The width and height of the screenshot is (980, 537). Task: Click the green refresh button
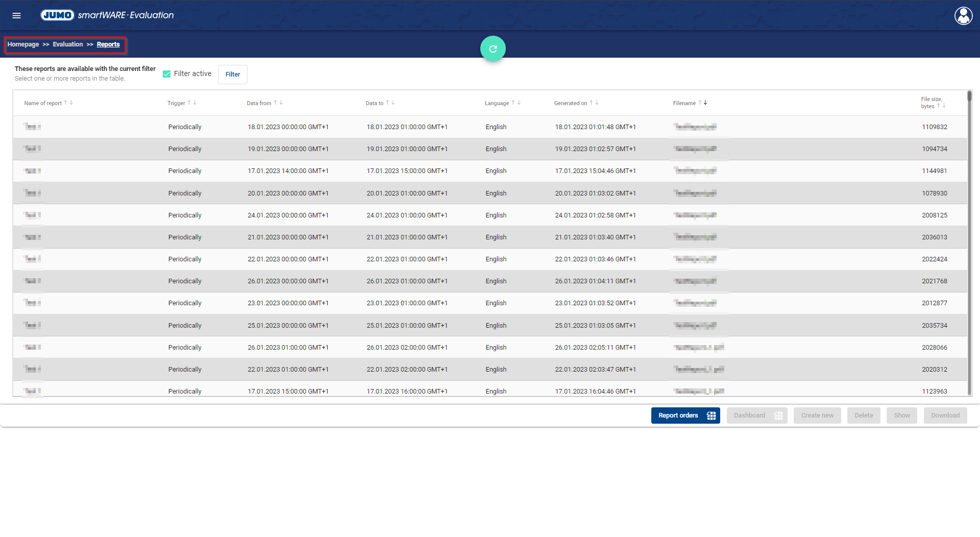[493, 49]
